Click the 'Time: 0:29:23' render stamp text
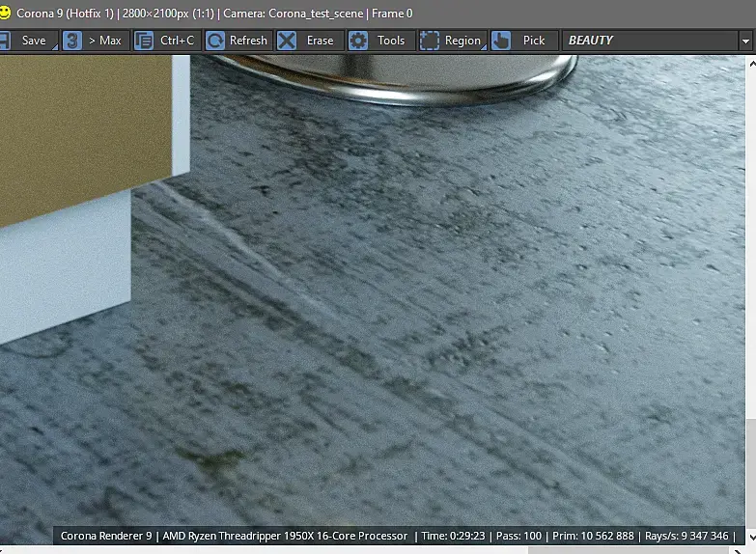This screenshot has width=756, height=554. (453, 536)
